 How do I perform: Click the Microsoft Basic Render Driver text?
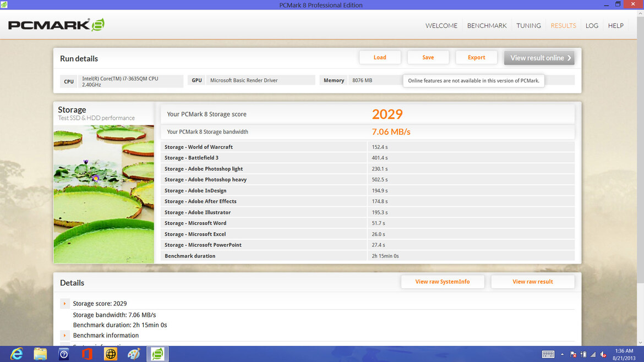[244, 80]
